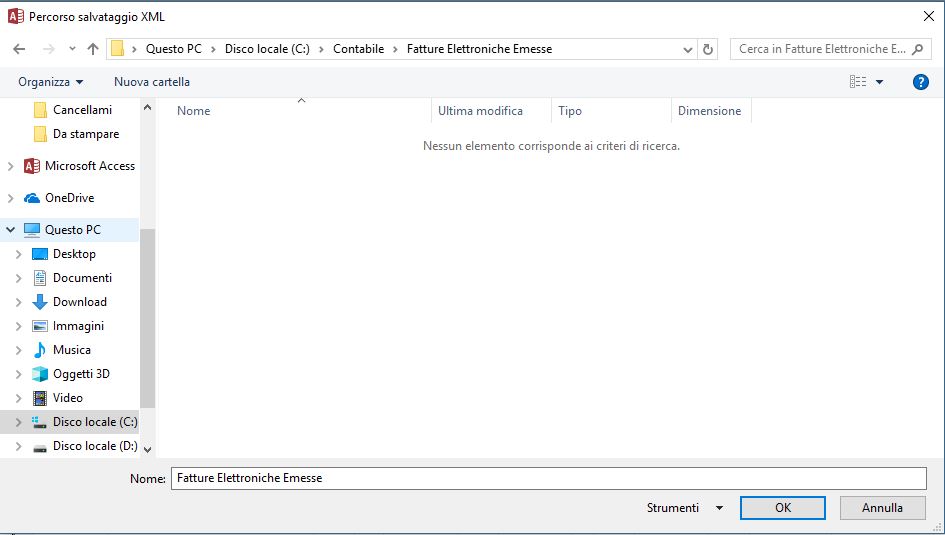Expand Download tree node
This screenshot has height=535, width=945.
[18, 302]
